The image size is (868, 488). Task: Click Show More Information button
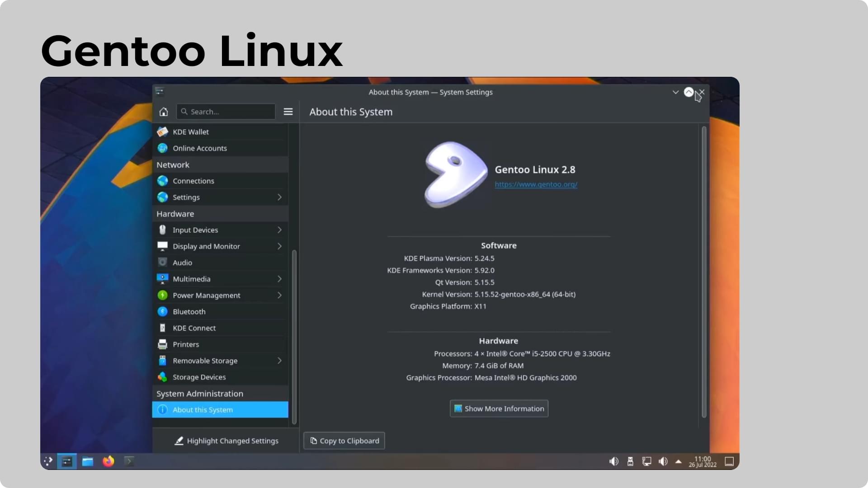click(x=499, y=408)
